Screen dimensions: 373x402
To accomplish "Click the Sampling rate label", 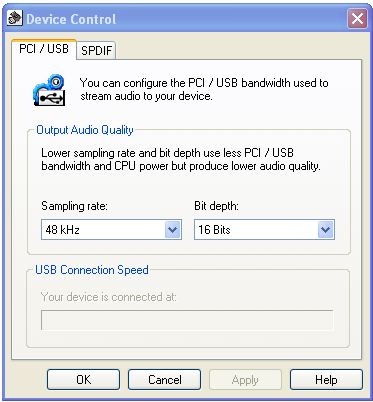I will click(75, 206).
